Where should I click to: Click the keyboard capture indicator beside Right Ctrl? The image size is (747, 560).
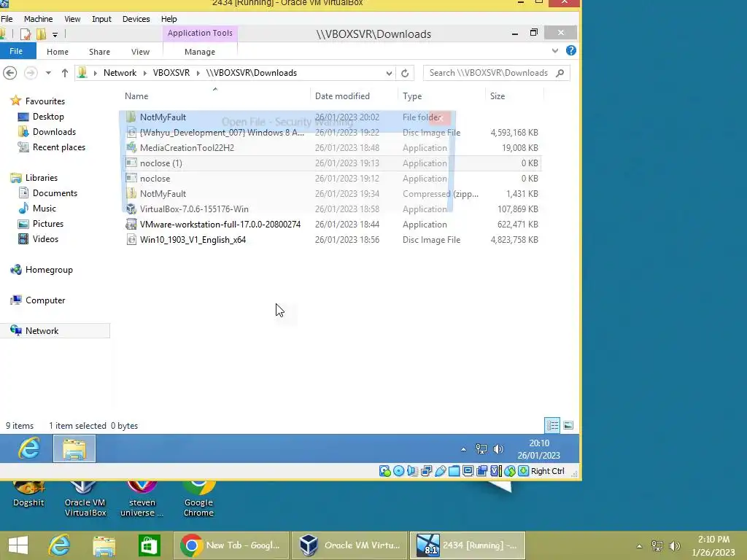pyautogui.click(x=523, y=471)
